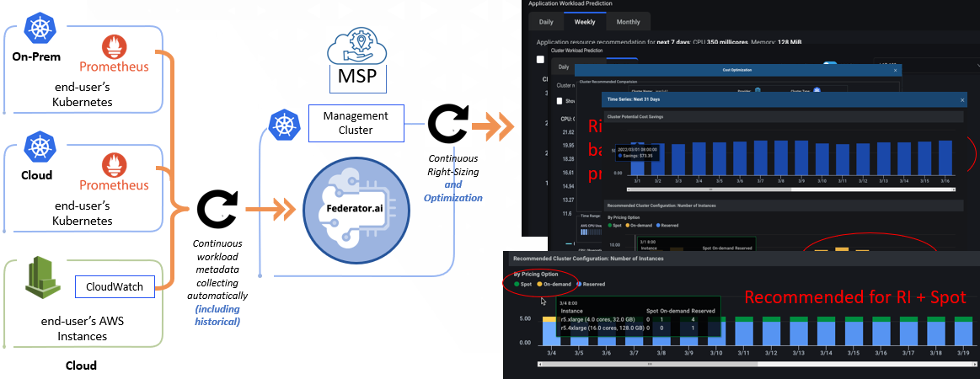This screenshot has height=379, width=980.
Task: Close the Time Series: Next 31 Days window
Action: [962, 100]
